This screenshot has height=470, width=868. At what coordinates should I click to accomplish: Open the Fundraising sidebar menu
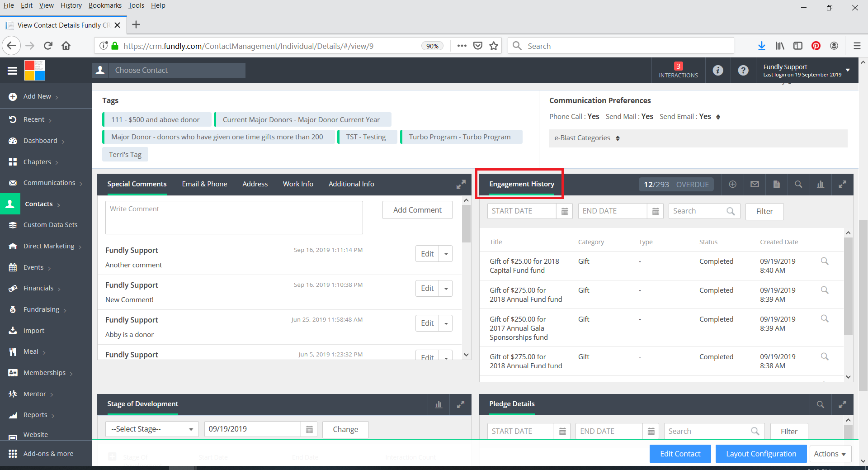[x=41, y=309]
